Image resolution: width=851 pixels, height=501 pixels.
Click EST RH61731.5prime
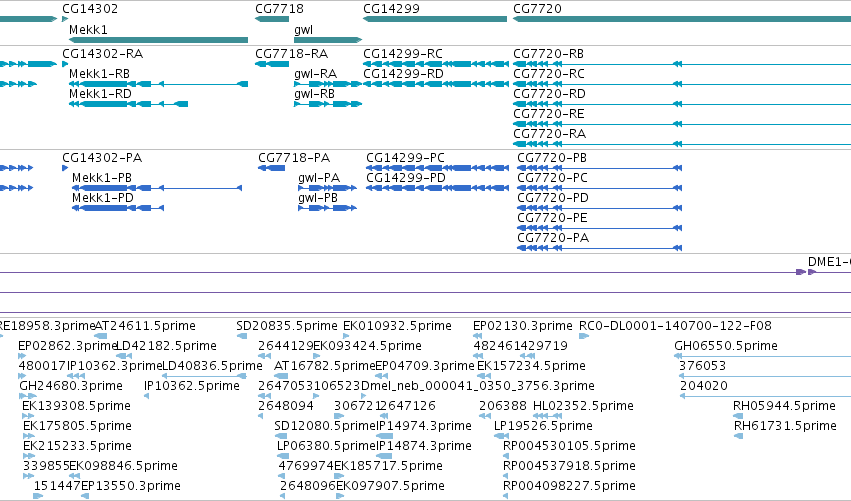click(785, 427)
